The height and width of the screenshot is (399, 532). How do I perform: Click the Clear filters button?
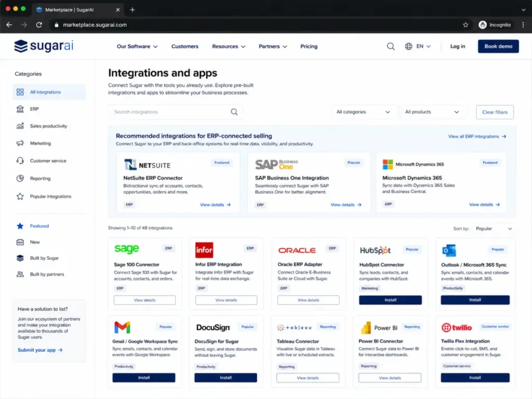click(495, 112)
